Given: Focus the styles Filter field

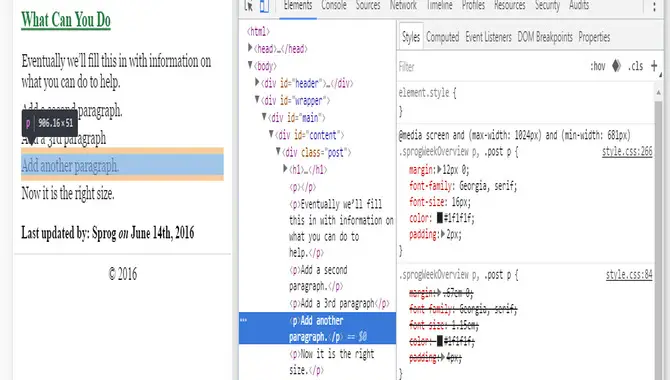Looking at the screenshot, I should pos(491,66).
